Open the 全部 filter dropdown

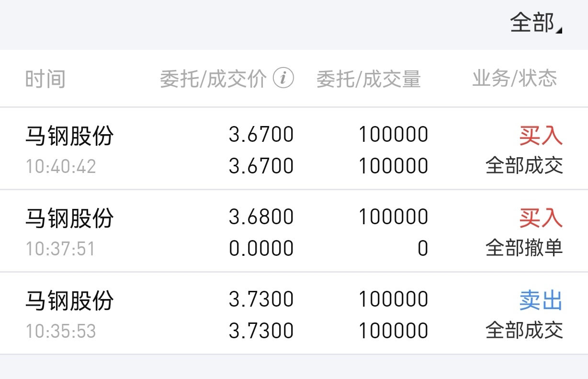(x=536, y=23)
